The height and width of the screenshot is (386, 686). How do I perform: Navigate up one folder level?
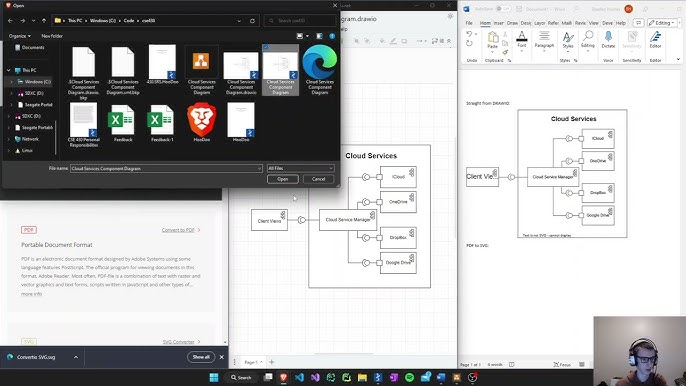[x=44, y=21]
